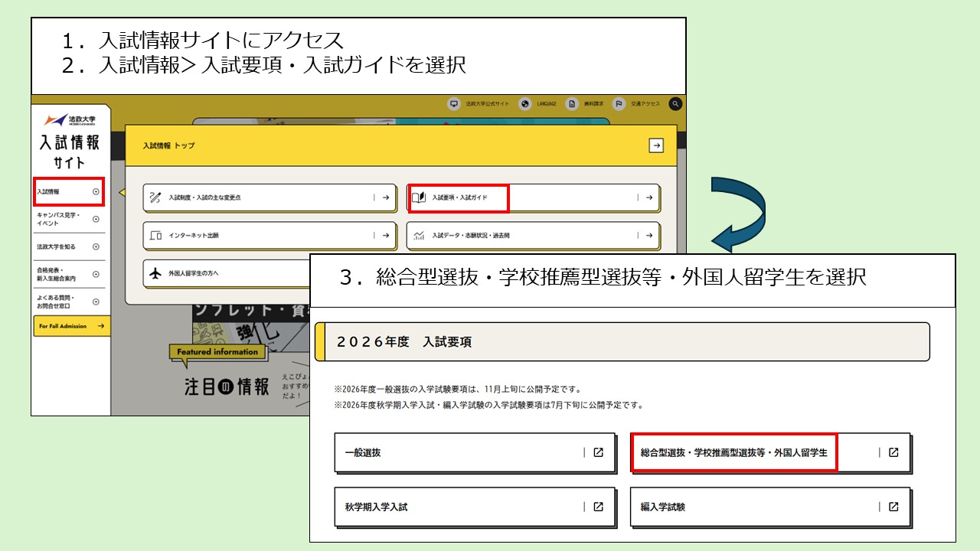980x551 pixels.
Task: Click arrow on インターネット出願 card
Action: [386, 236]
